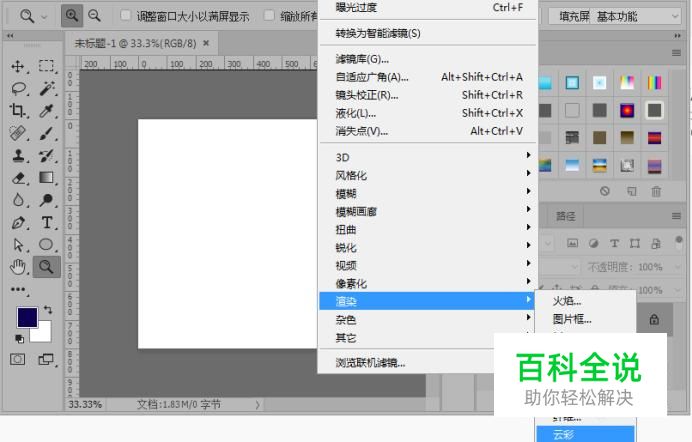Choose 液化(L)... menu item
692x442 pixels.
coord(427,113)
